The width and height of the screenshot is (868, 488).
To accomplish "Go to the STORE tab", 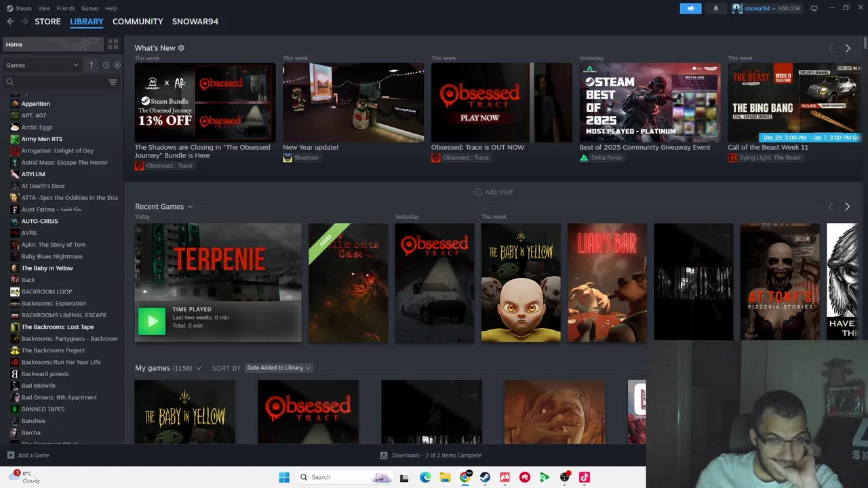I will (47, 22).
